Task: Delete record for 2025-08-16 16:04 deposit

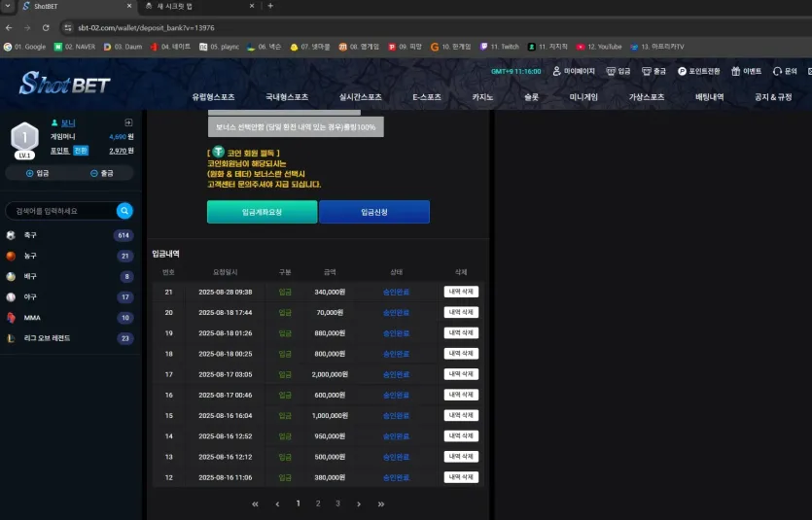Action: [461, 415]
